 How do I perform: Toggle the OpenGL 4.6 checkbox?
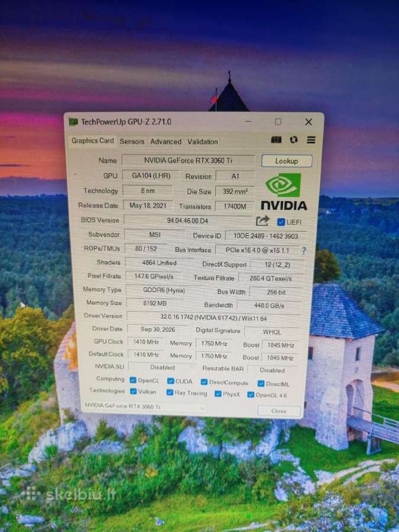click(x=251, y=395)
